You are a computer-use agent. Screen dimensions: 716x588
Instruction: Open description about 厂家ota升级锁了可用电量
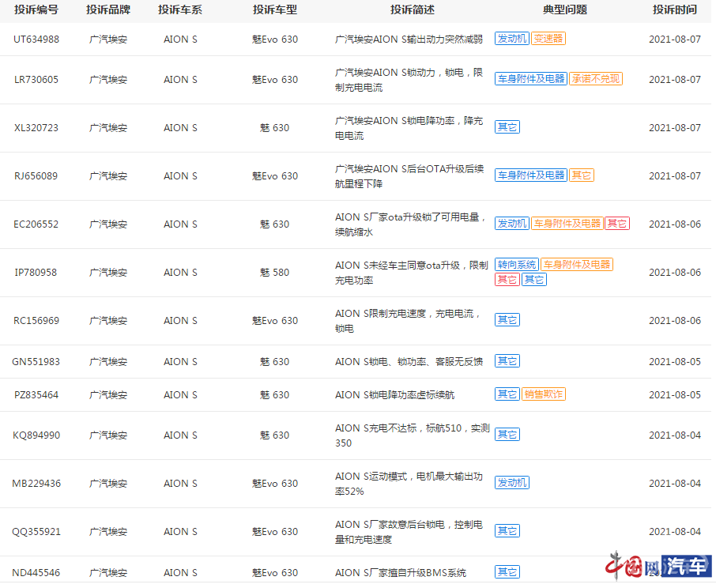[x=409, y=224]
